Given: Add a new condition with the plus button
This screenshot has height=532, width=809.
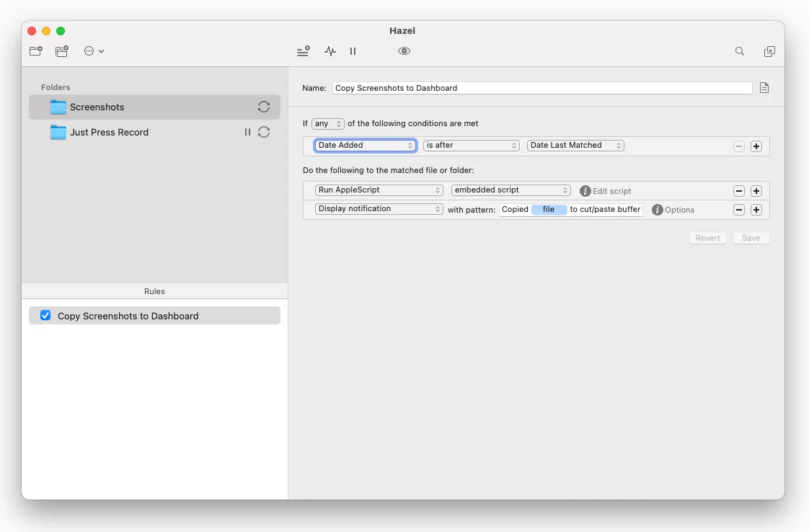Looking at the screenshot, I should tap(756, 146).
